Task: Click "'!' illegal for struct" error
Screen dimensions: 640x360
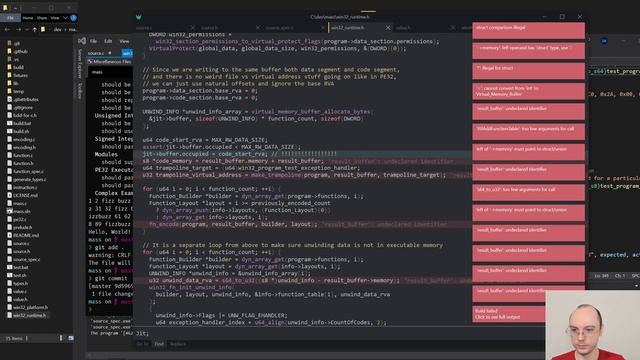Action: pos(529,71)
